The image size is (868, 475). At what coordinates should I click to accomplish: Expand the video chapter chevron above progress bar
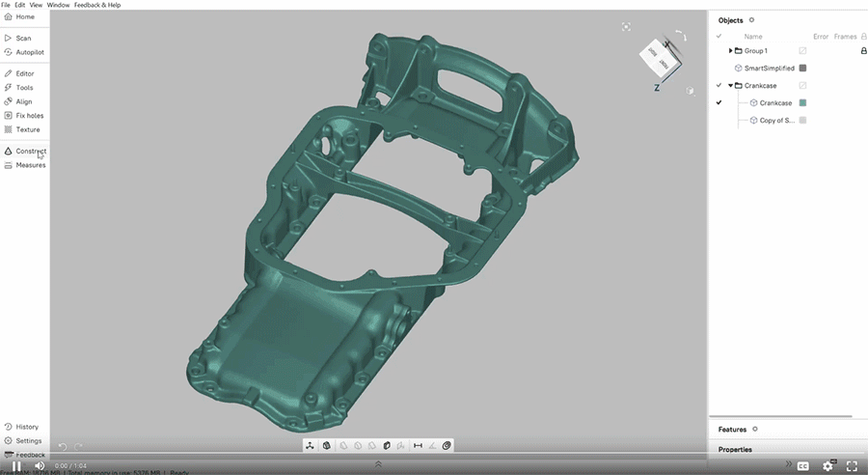(378, 463)
